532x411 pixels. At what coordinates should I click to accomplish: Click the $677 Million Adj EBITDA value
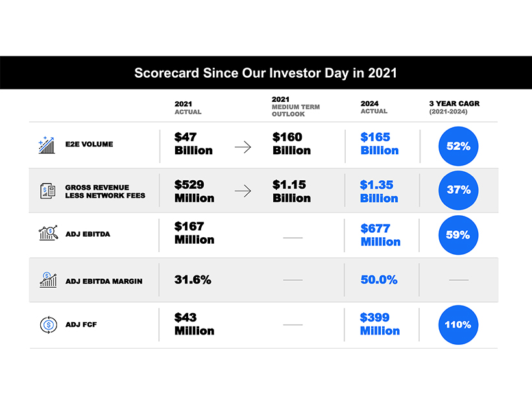pyautogui.click(x=380, y=235)
